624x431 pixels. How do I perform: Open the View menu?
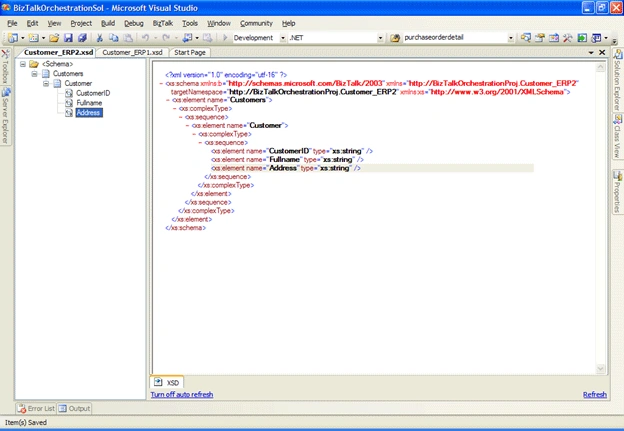click(55, 23)
